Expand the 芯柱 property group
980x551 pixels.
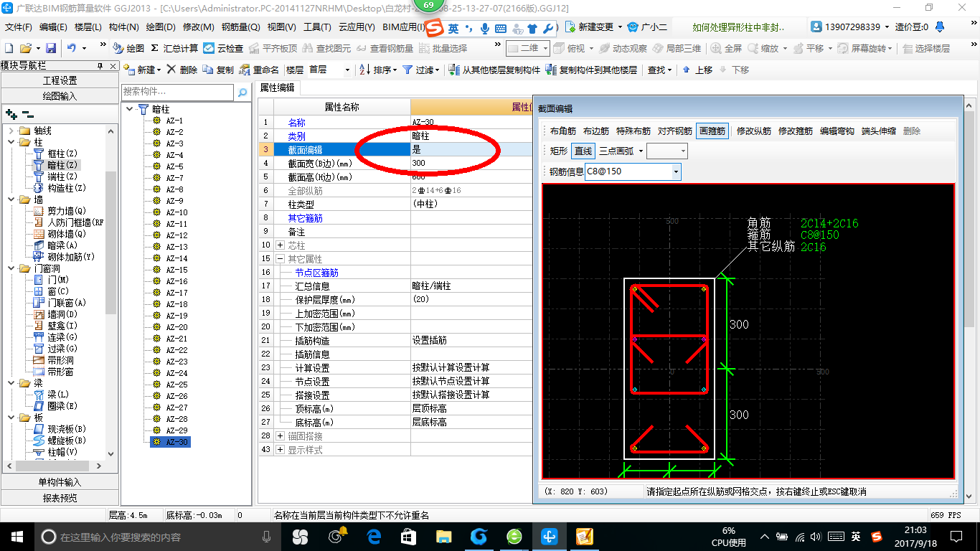(280, 245)
